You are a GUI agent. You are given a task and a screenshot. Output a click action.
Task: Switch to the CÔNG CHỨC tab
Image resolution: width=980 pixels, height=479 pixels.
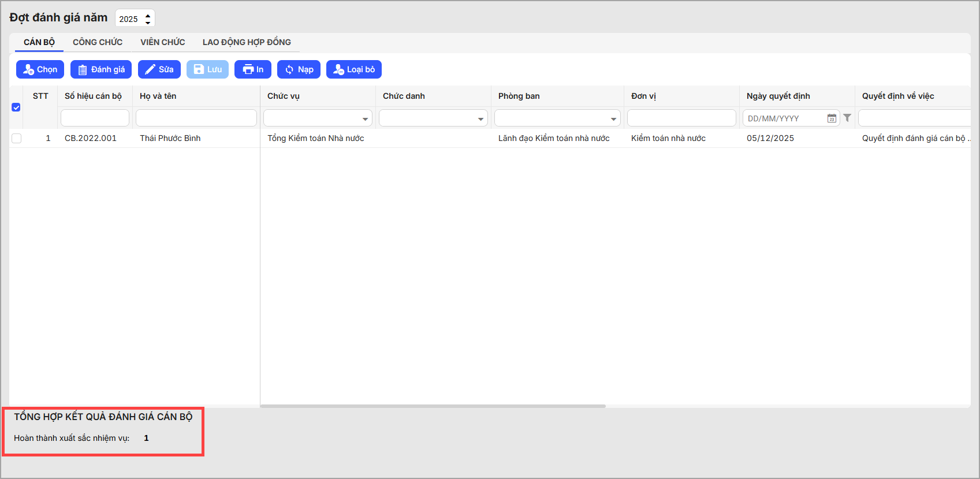(x=98, y=42)
